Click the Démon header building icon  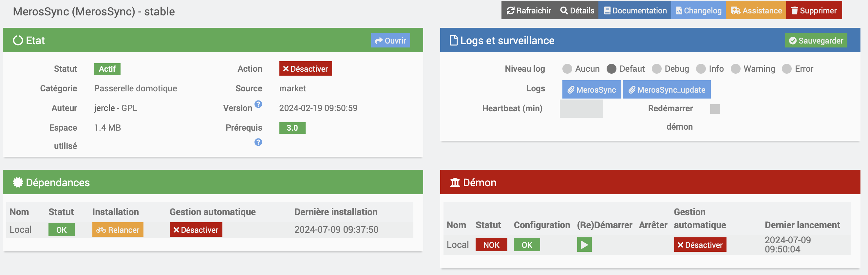(455, 182)
